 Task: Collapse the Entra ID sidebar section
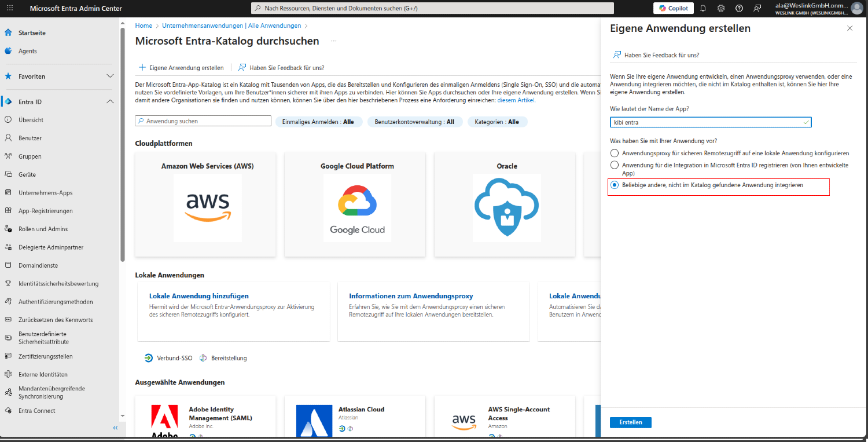[110, 101]
